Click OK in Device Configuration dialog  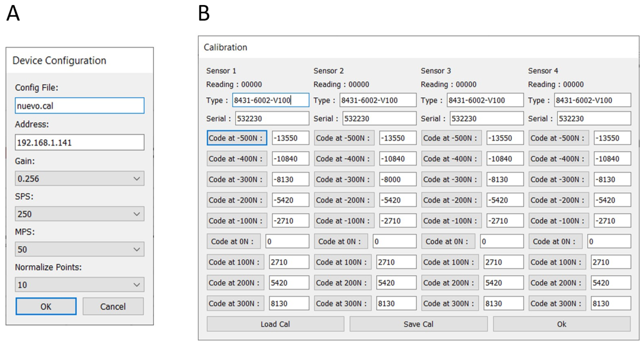(46, 306)
